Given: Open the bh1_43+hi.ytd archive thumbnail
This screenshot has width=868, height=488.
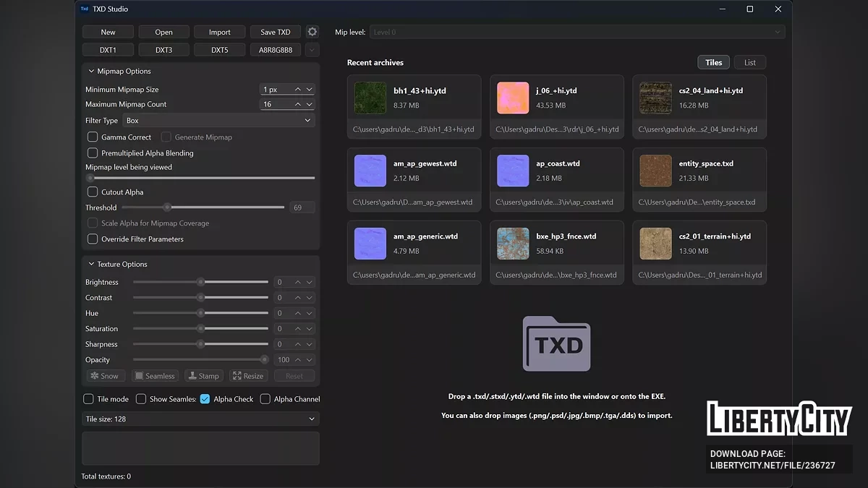Looking at the screenshot, I should point(370,98).
